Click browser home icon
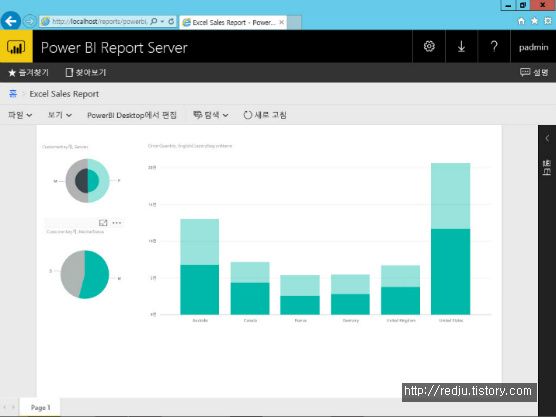 [x=521, y=21]
